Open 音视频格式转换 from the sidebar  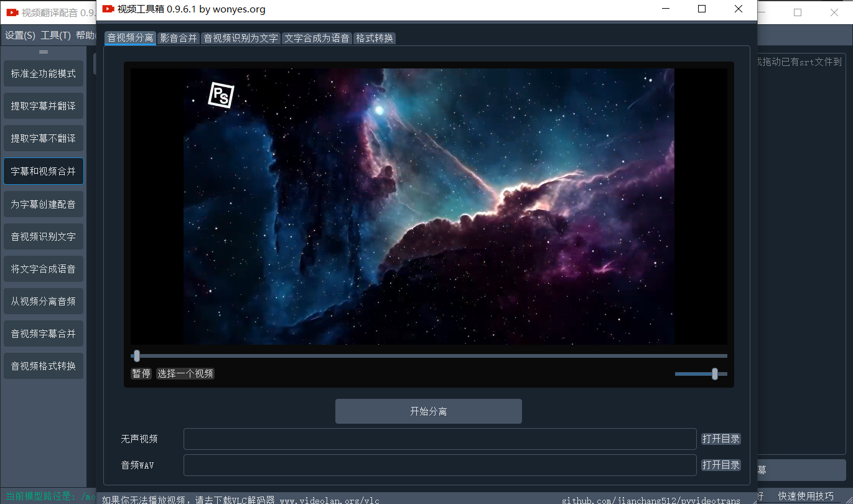(x=44, y=366)
